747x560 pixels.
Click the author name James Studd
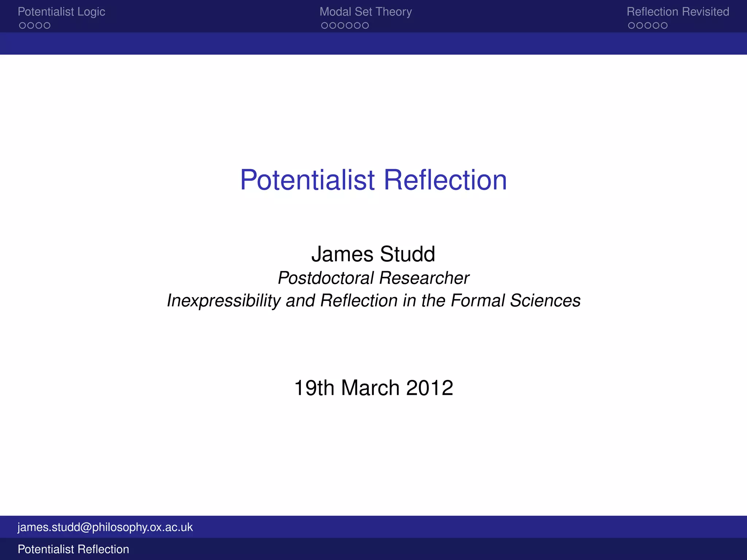[x=373, y=254]
